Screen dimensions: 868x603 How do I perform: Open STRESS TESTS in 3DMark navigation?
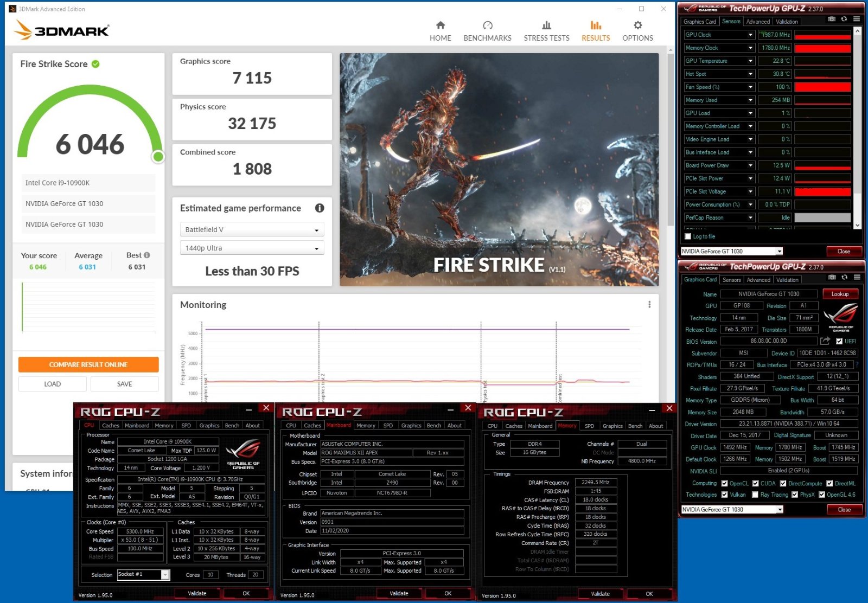point(546,31)
